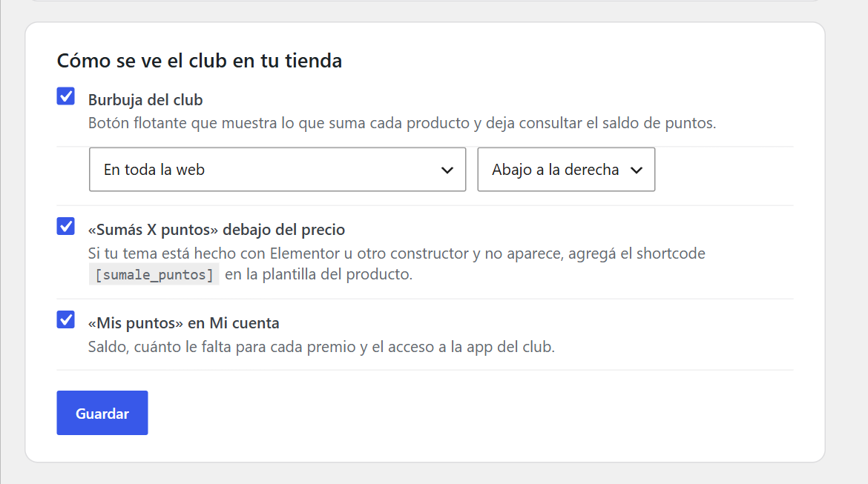Click the Guardar button

(102, 413)
